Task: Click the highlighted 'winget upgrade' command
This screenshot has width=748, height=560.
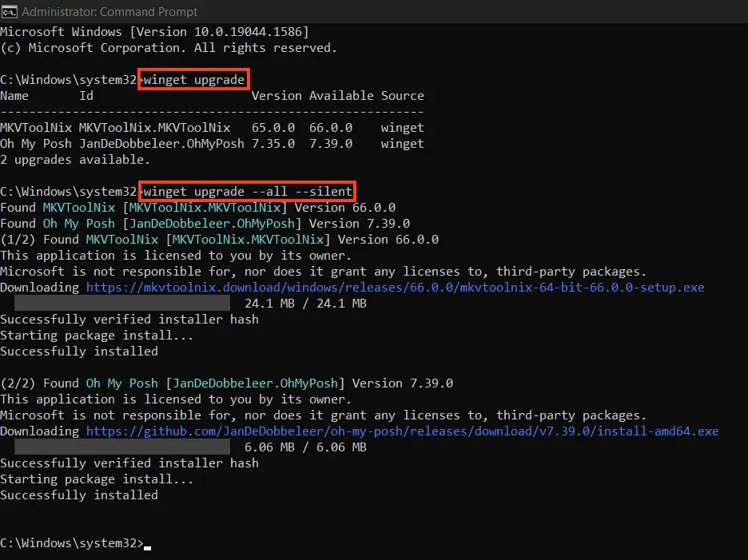Action: point(193,80)
